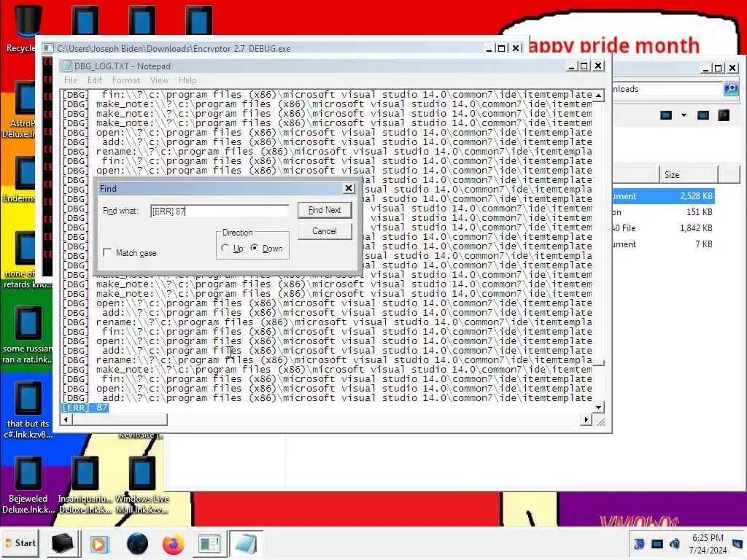Open the Windows Live Mail desktop shortcut

(142, 485)
